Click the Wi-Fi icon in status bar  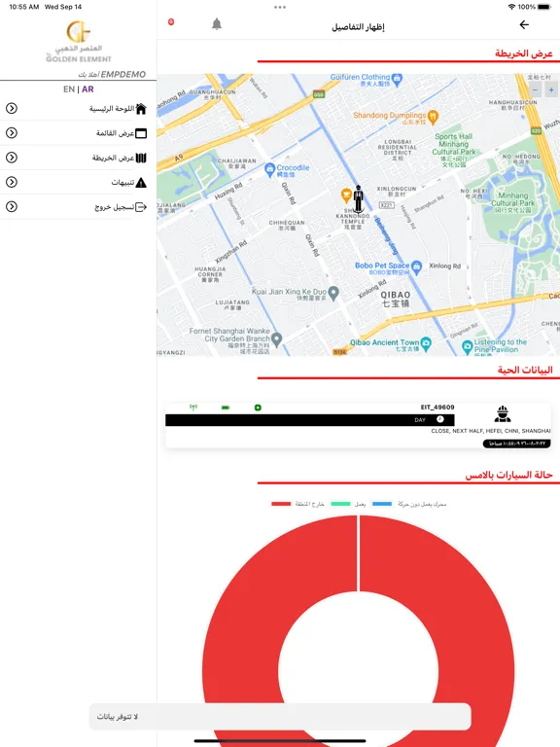512,7
